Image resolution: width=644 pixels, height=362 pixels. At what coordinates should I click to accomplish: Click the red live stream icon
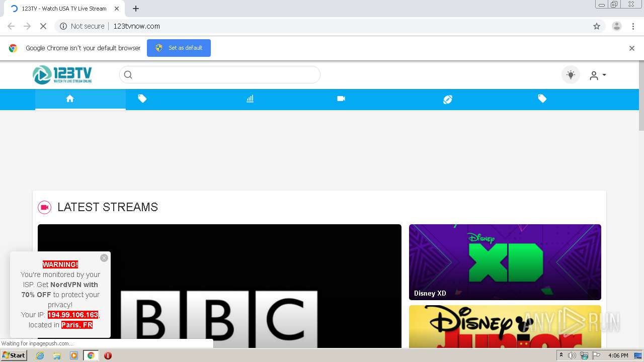(45, 207)
